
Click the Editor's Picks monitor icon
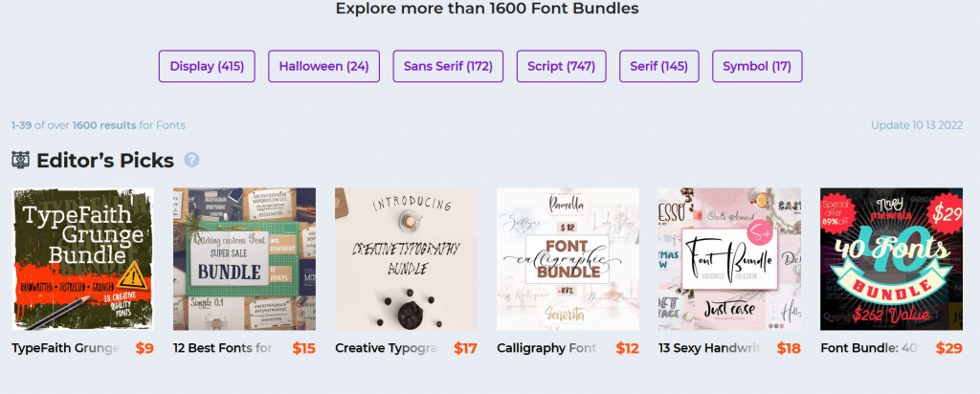21,161
